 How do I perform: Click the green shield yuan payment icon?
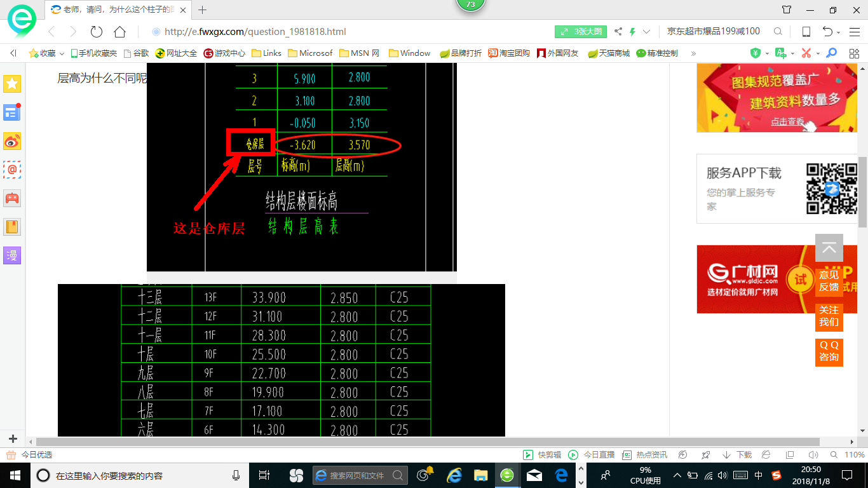(x=755, y=53)
